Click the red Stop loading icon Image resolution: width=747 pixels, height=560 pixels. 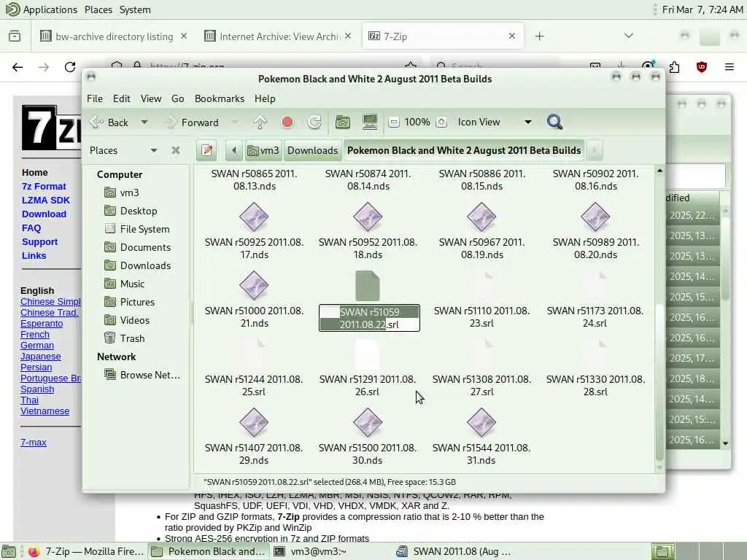click(287, 122)
